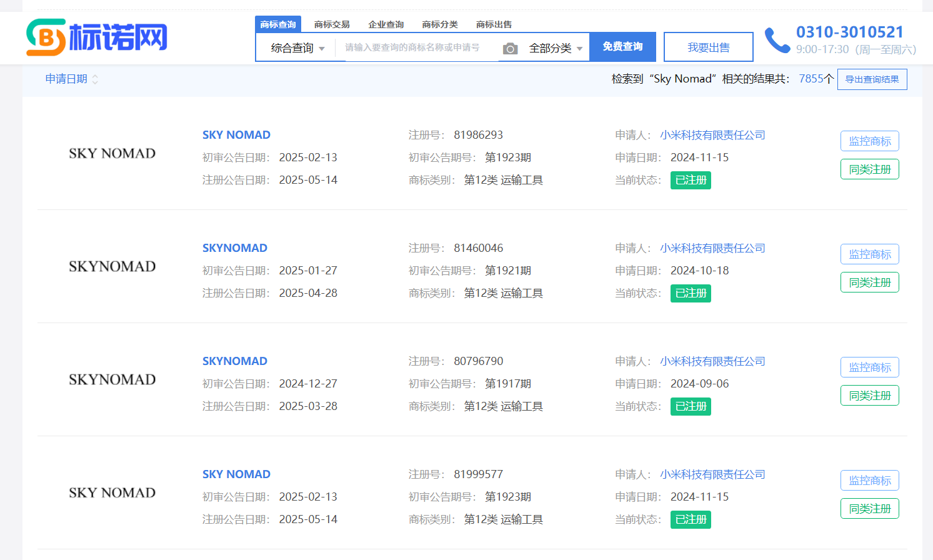Click registration number 81460046
Screen dimensions: 933x560
coord(479,248)
